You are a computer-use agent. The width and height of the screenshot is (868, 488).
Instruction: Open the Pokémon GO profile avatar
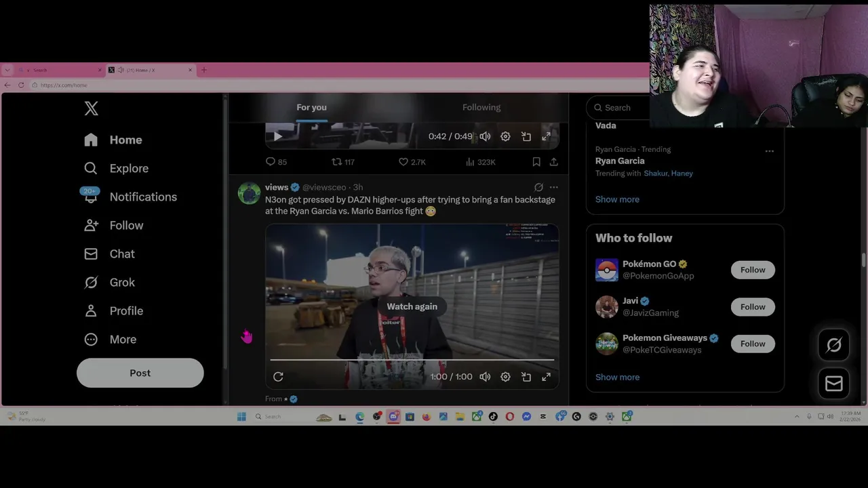pyautogui.click(x=607, y=270)
